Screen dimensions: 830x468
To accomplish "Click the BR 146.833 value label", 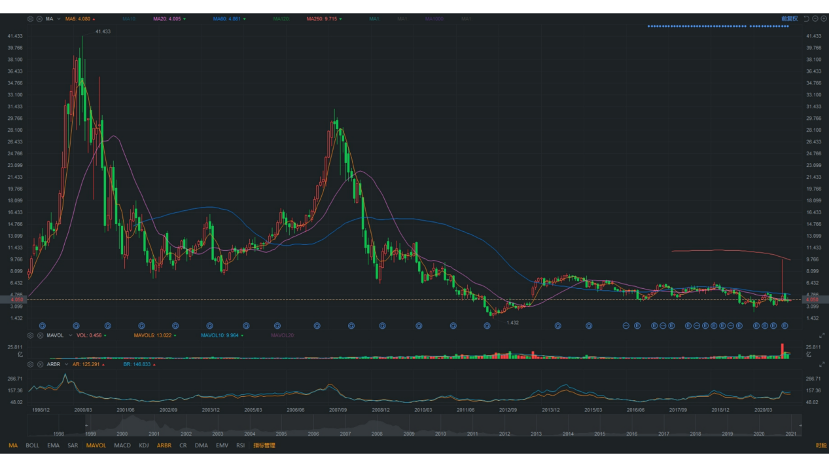I will click(x=139, y=364).
